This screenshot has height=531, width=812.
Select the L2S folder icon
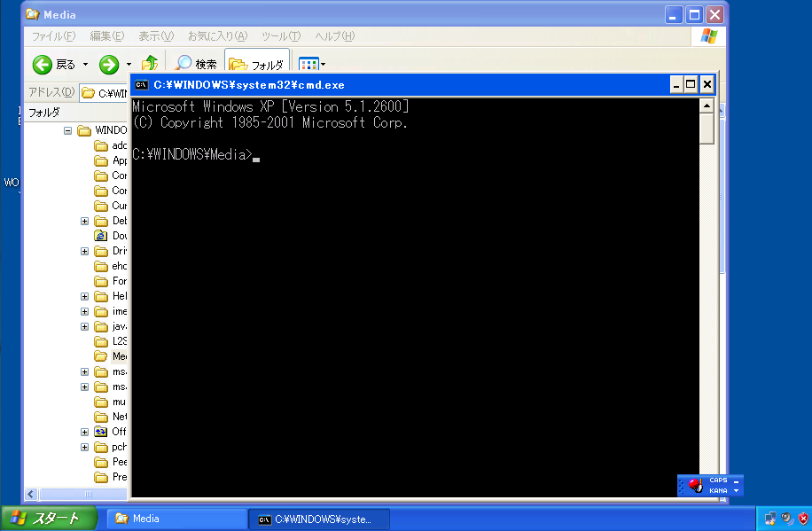(x=101, y=341)
